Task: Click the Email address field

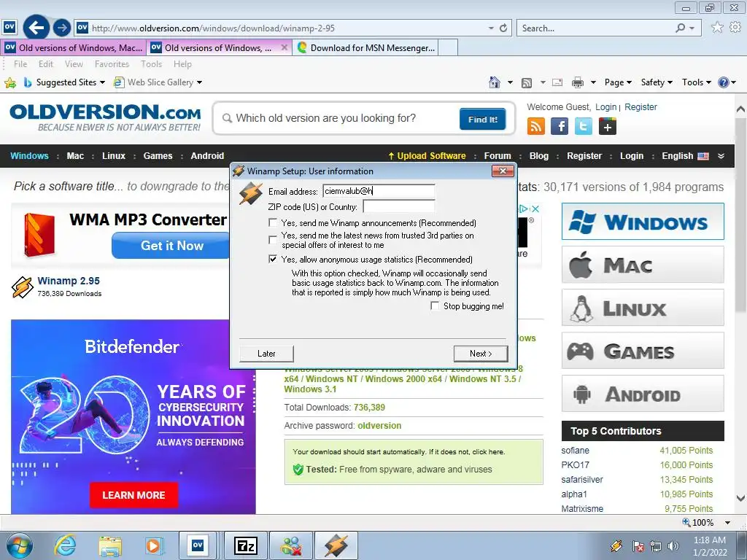Action: pos(379,192)
